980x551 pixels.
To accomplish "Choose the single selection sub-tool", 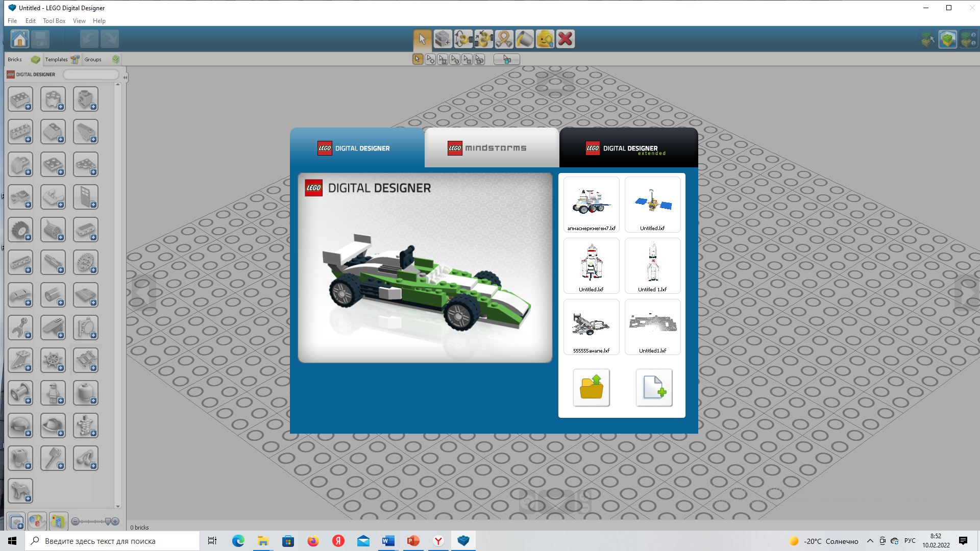I will pos(418,59).
